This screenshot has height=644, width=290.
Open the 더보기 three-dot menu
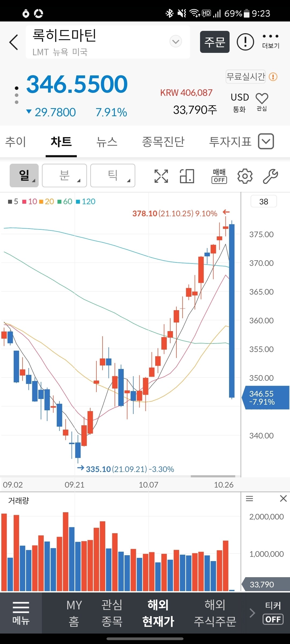pyautogui.click(x=270, y=41)
